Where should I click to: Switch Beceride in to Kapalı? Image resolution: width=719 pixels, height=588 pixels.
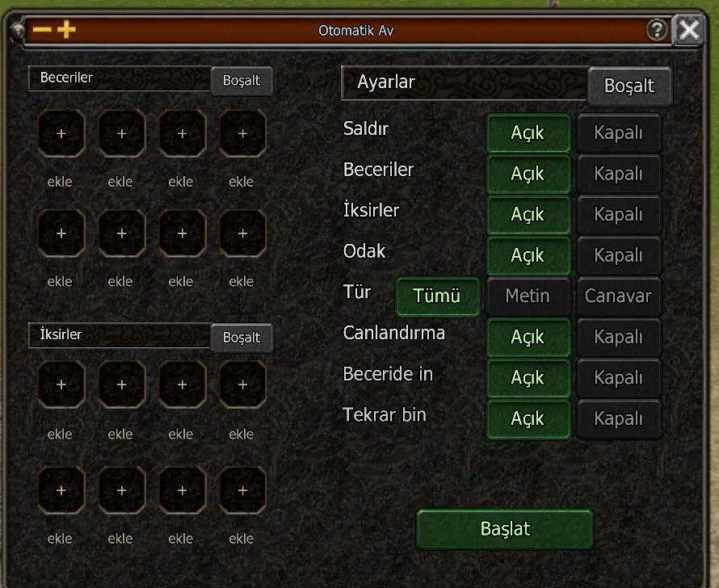[619, 378]
